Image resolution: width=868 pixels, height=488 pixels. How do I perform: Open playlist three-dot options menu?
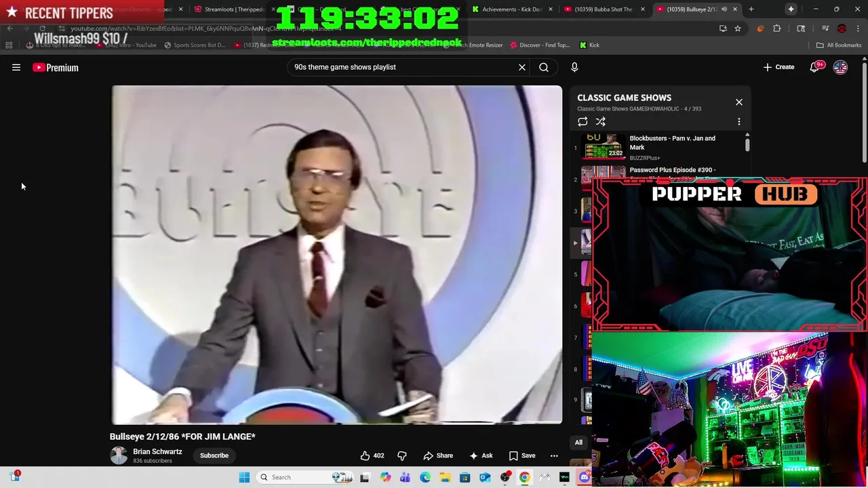tap(739, 122)
